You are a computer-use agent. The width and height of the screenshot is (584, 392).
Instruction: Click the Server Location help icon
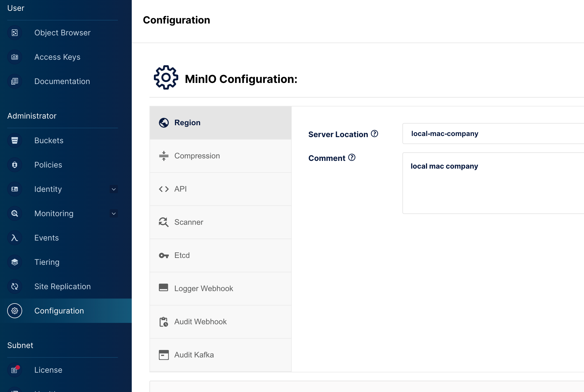pos(374,134)
